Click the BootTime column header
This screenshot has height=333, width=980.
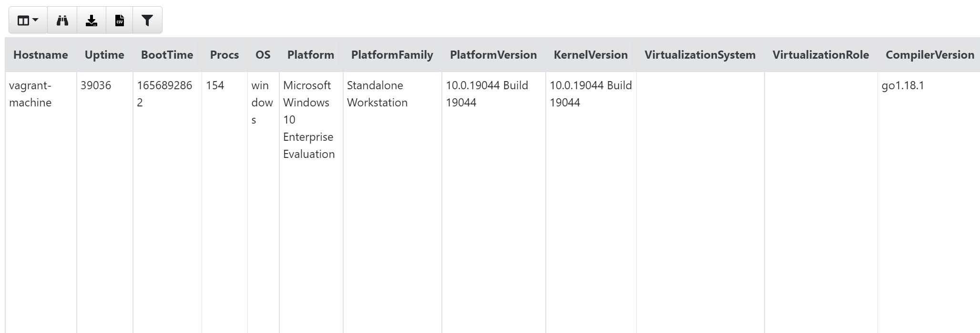167,55
